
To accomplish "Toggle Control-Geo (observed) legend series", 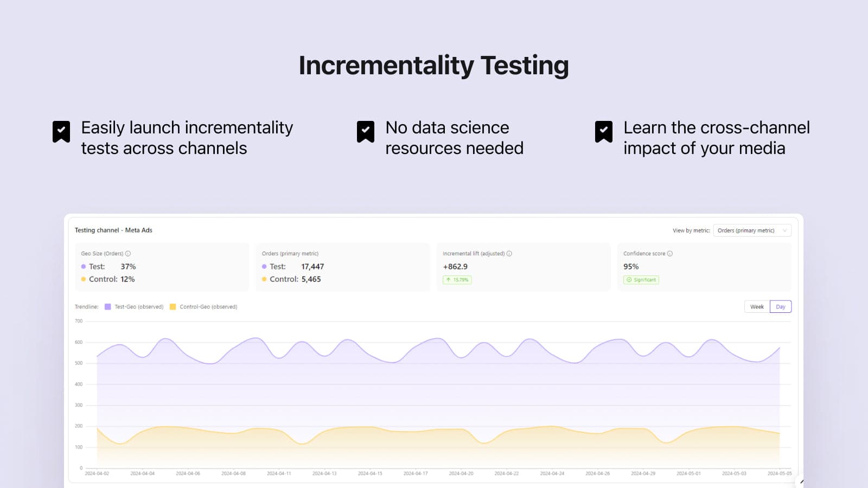I will tap(208, 307).
